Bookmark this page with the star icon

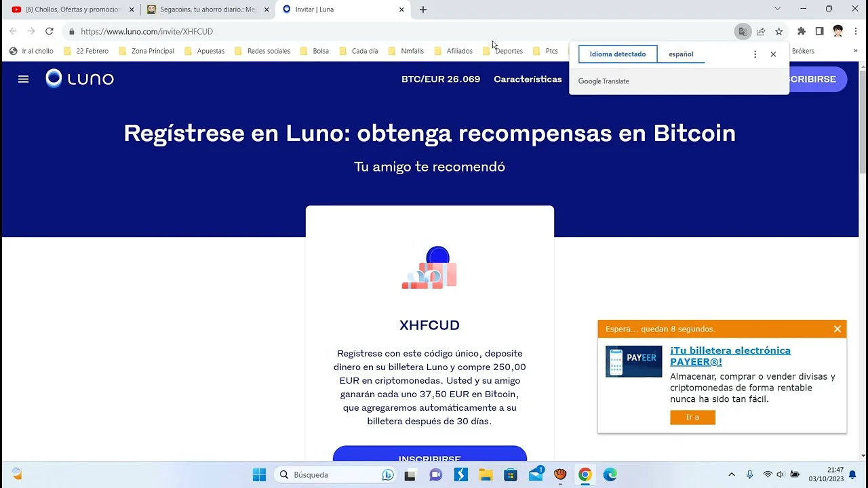coord(779,31)
